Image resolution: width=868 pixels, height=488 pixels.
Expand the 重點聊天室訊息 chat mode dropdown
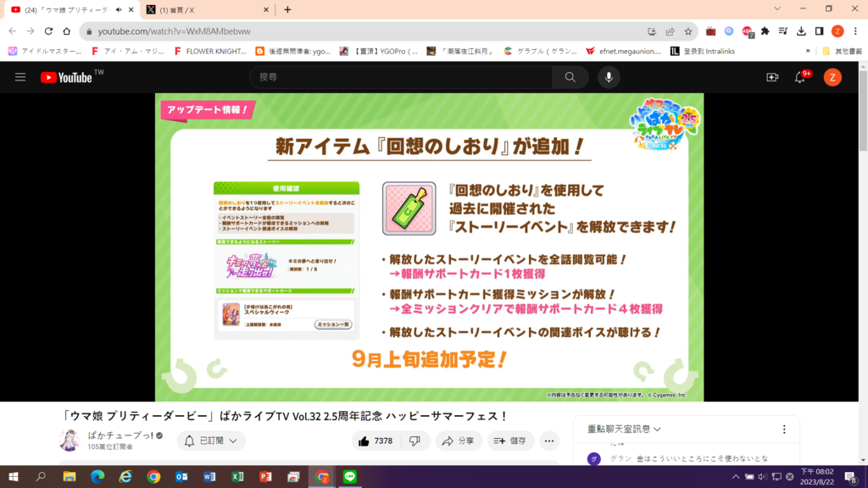coord(624,429)
